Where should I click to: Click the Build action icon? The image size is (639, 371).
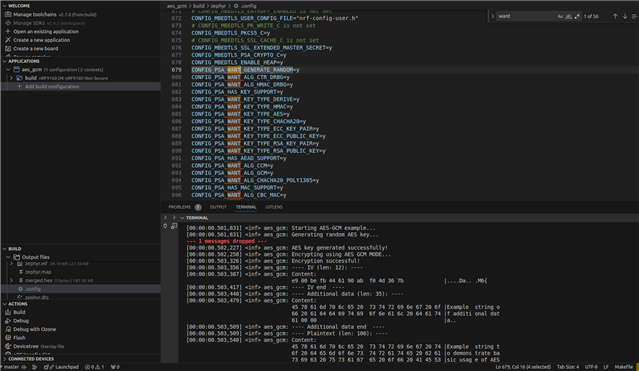click(x=8, y=312)
